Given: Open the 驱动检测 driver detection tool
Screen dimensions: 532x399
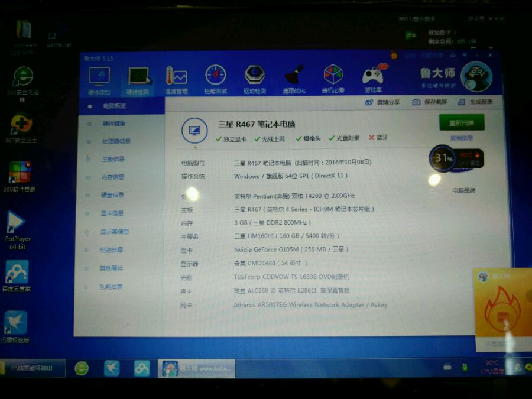Looking at the screenshot, I should point(254,79).
